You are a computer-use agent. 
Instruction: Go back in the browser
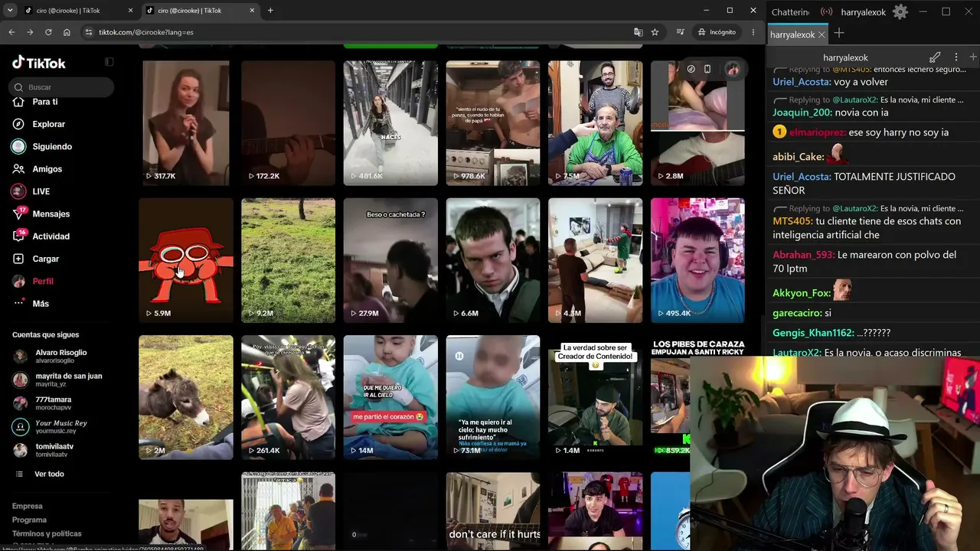(x=11, y=32)
